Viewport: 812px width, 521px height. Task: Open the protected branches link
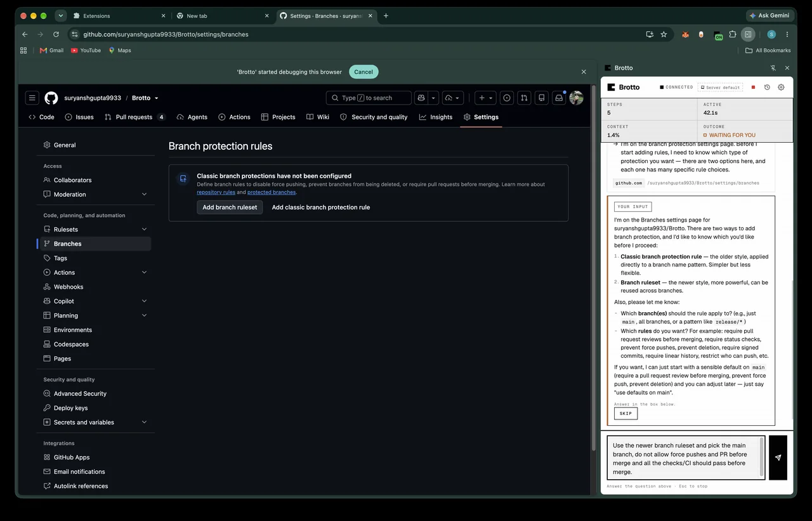point(272,192)
